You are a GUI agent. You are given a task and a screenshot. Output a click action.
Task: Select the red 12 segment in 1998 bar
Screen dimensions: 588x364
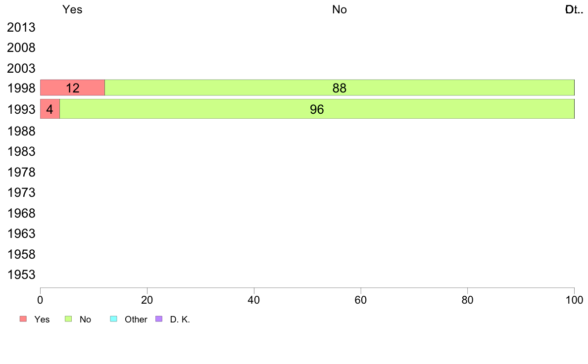coord(72,88)
